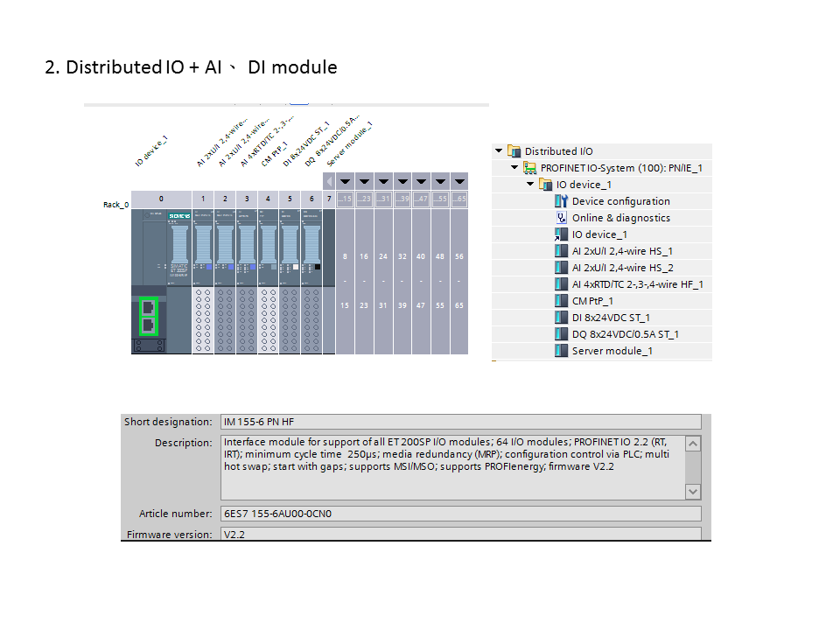
Task: Expand slot group ...31 with its arrow
Action: [383, 181]
